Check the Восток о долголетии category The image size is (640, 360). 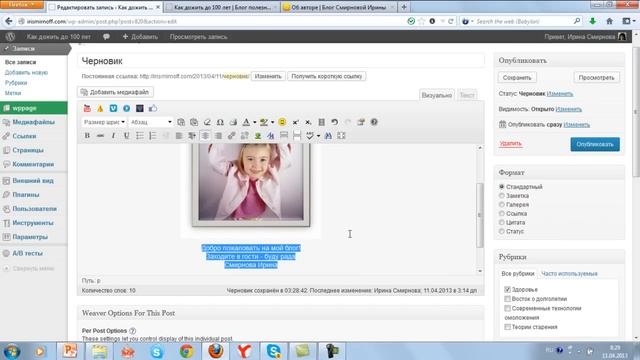click(x=507, y=299)
